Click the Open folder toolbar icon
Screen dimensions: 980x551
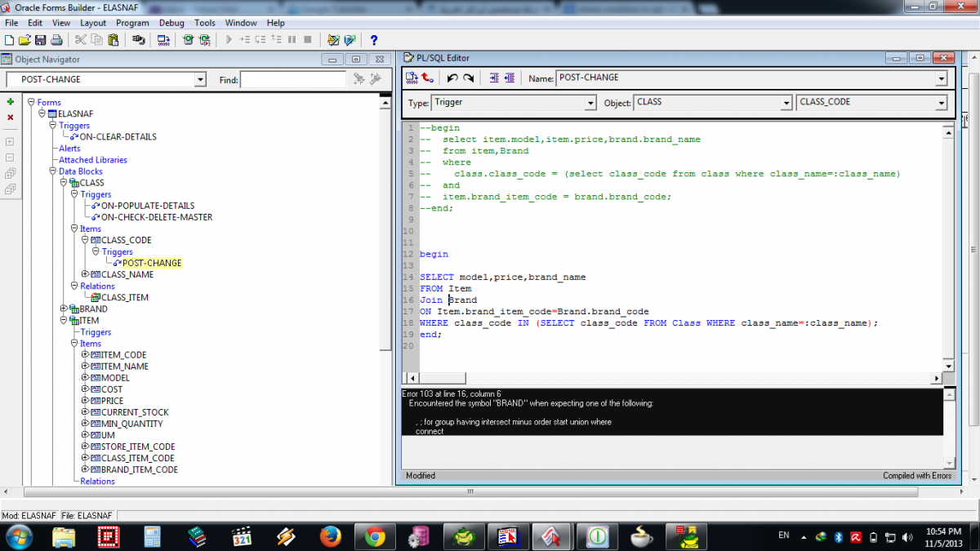pyautogui.click(x=24, y=39)
